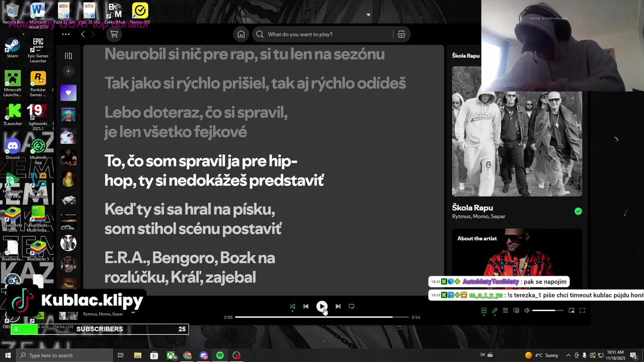644x362 pixels.
Task: Open the Spotify three-dot menu
Action: coord(65,34)
